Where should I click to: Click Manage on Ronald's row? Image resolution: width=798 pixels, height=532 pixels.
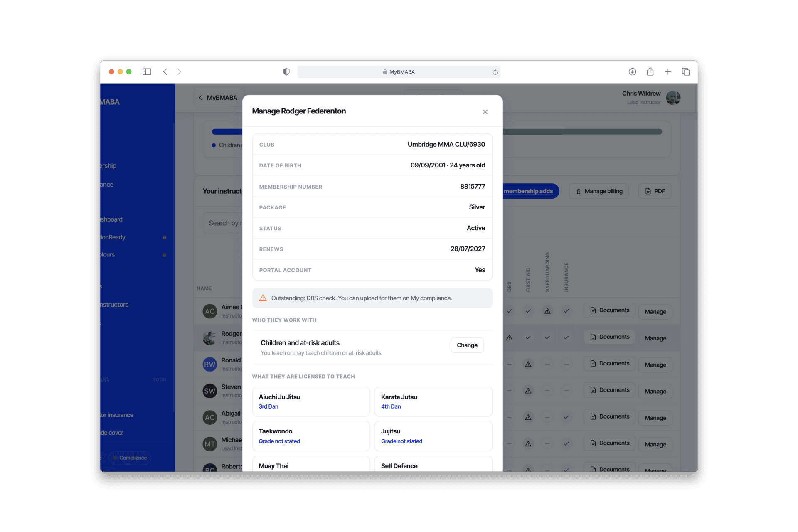pos(655,365)
